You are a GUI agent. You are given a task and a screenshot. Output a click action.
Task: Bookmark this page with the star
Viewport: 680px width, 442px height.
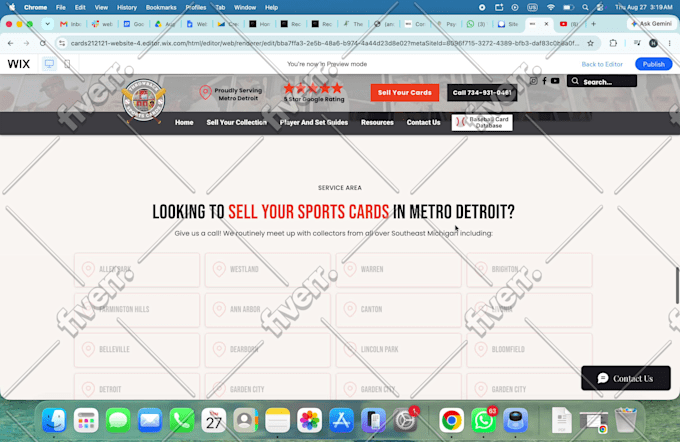590,43
